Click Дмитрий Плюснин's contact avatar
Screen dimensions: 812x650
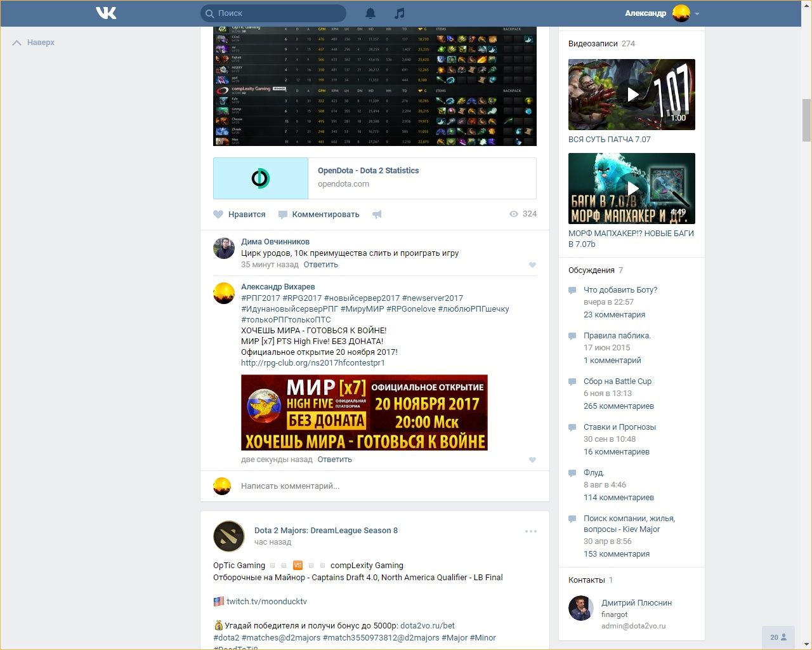(x=581, y=608)
